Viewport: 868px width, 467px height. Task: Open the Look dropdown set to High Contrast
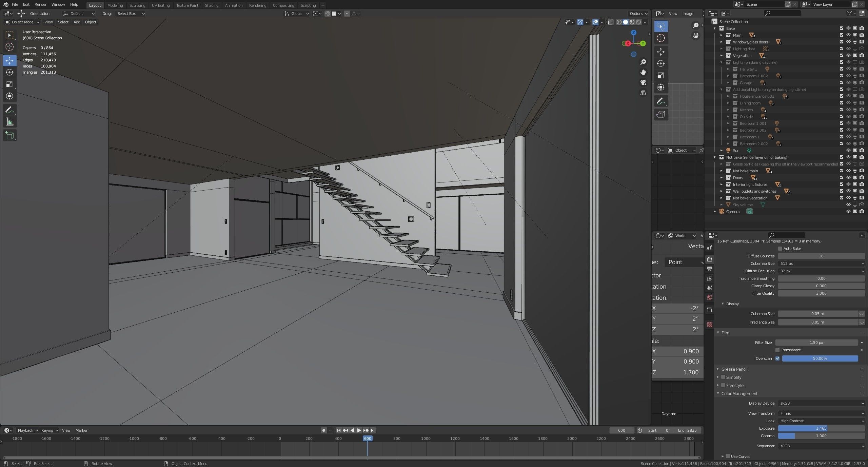[822, 421]
